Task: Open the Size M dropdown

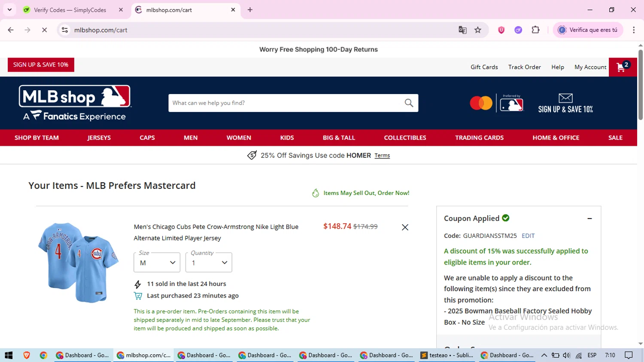Action: [x=157, y=262]
